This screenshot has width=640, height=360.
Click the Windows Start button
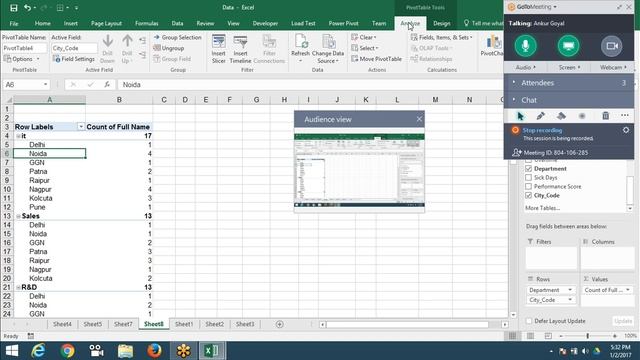click(12, 351)
